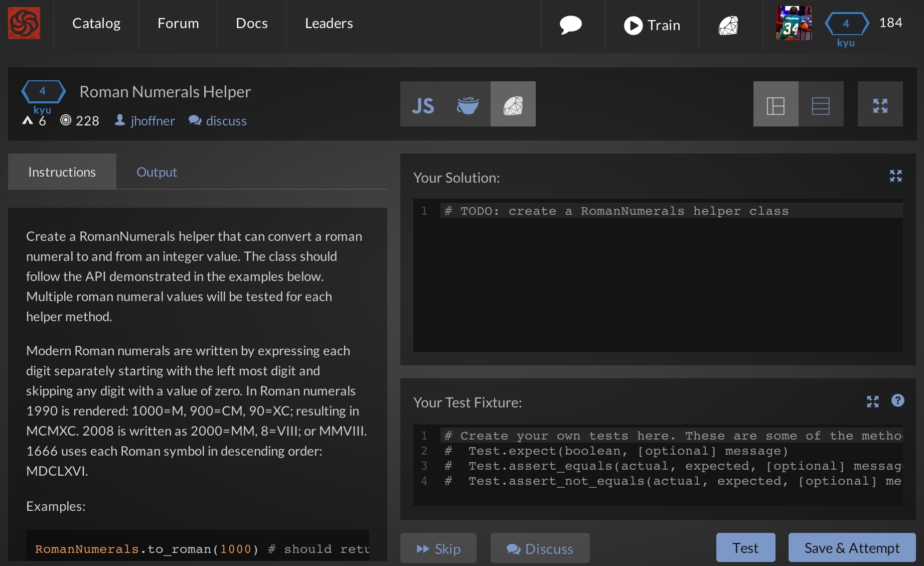
Task: Click the Codewars logo icon
Action: [24, 23]
